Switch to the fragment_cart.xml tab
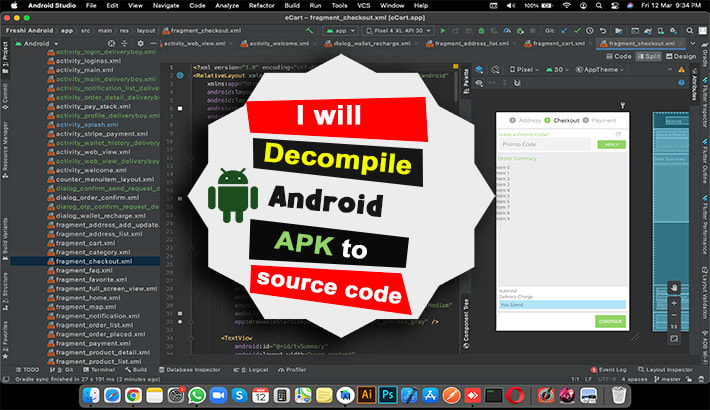The height and width of the screenshot is (410, 710). tap(561, 44)
